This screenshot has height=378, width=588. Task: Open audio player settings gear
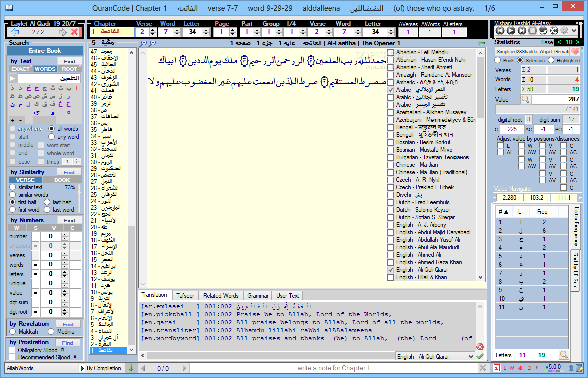point(564,31)
